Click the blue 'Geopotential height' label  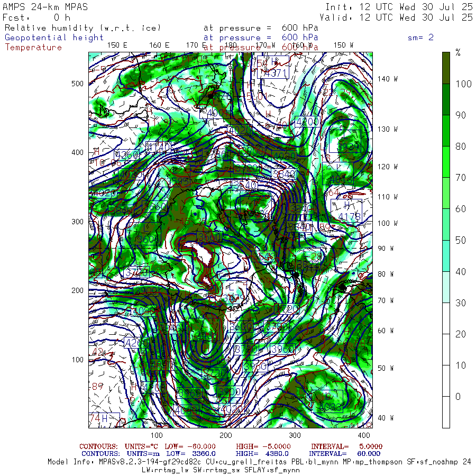54,38
